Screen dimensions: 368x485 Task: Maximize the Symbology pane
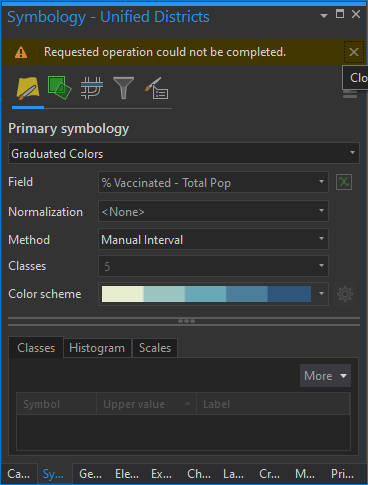pos(340,14)
